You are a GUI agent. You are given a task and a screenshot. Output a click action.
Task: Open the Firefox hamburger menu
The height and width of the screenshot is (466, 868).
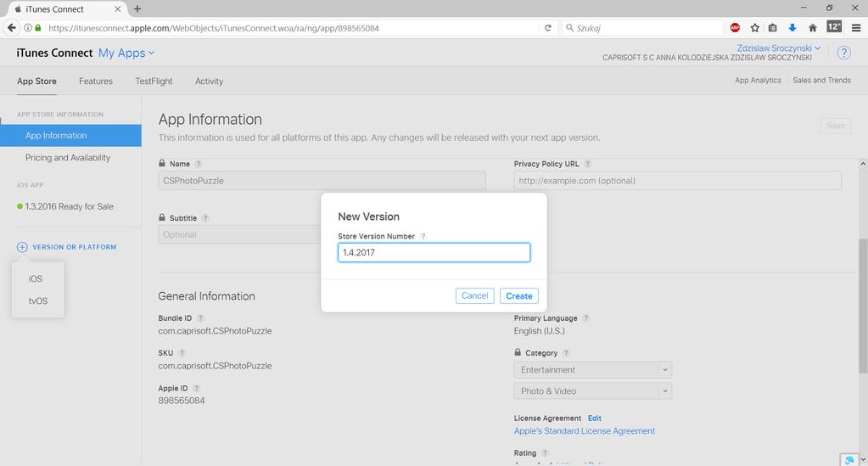pyautogui.click(x=856, y=28)
